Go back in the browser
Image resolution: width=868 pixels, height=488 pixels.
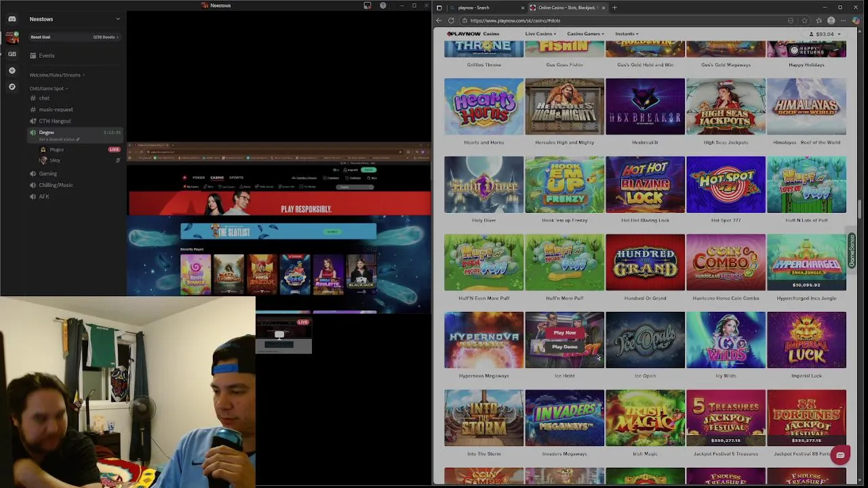point(439,20)
